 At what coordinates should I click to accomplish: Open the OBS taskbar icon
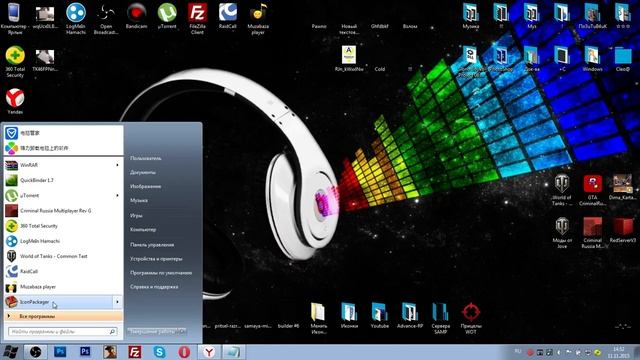35,351
